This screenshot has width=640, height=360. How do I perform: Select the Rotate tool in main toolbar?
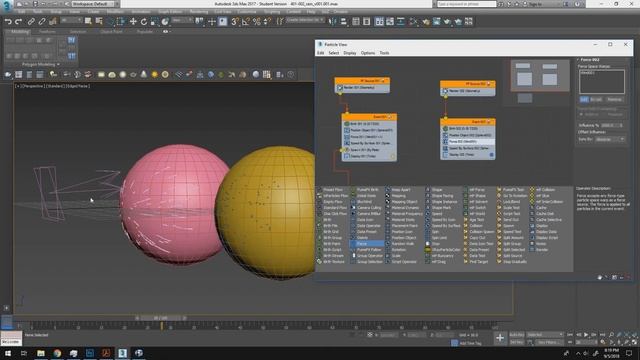coord(144,22)
